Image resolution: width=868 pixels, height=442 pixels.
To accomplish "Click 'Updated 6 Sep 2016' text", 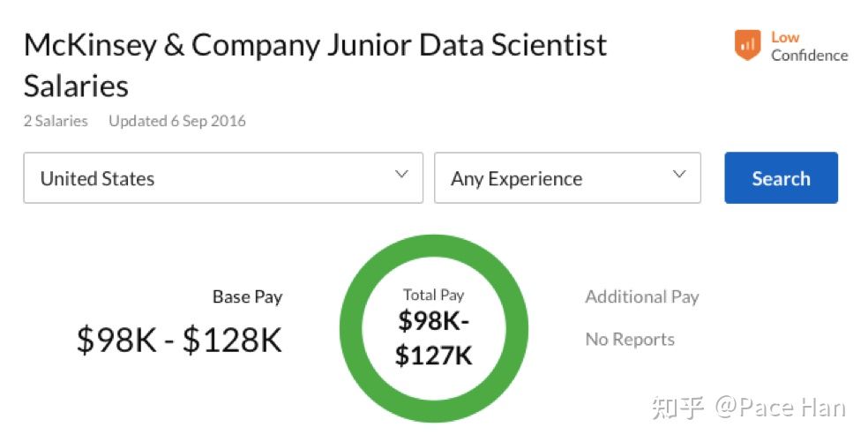I will [177, 121].
